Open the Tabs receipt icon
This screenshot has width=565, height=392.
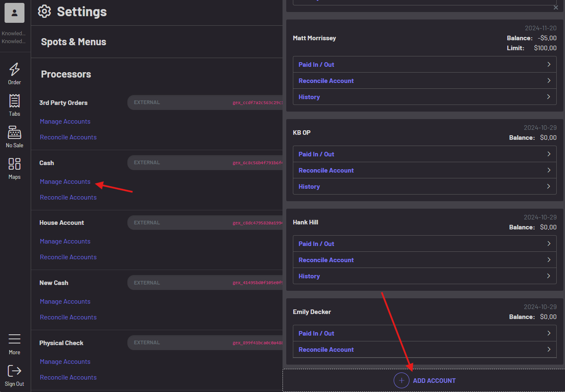tap(15, 101)
